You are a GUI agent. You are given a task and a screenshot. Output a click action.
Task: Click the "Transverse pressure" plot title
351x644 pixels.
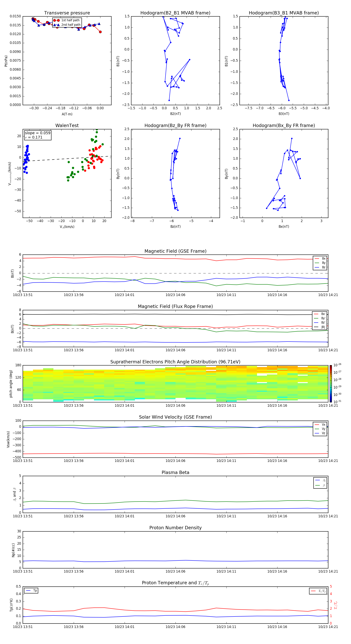67,13
